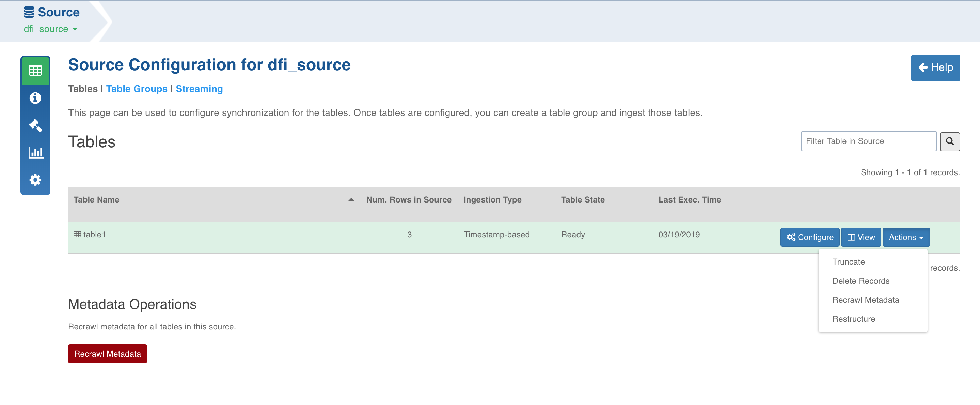The image size is (980, 405).
Task: Click table1 name cell
Action: (94, 235)
